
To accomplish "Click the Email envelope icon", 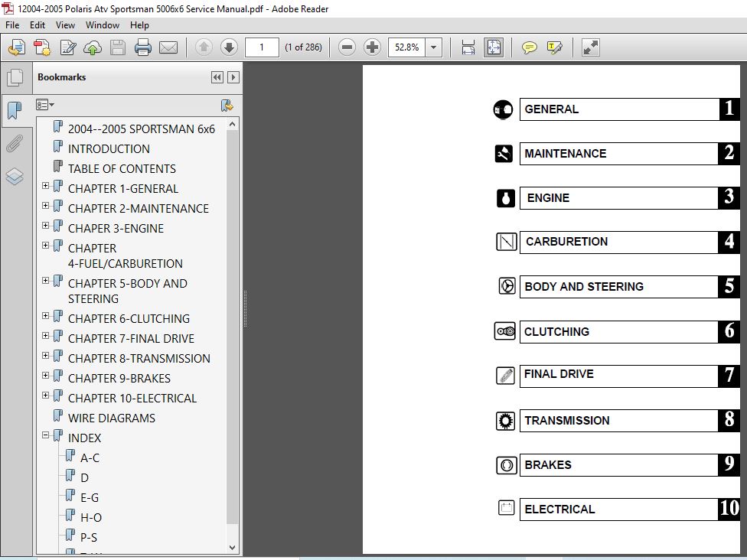I will click(x=168, y=47).
